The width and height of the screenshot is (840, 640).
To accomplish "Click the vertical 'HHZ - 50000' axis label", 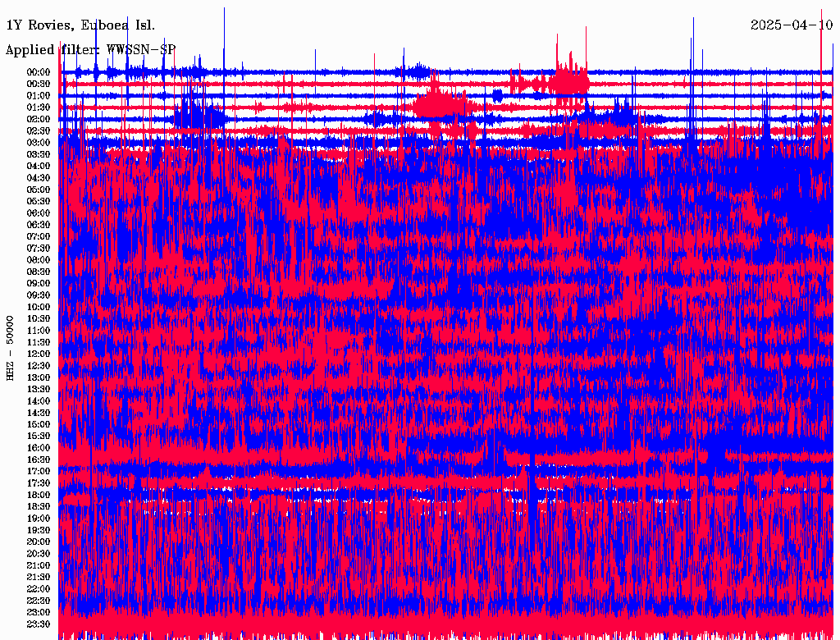I will (11, 347).
